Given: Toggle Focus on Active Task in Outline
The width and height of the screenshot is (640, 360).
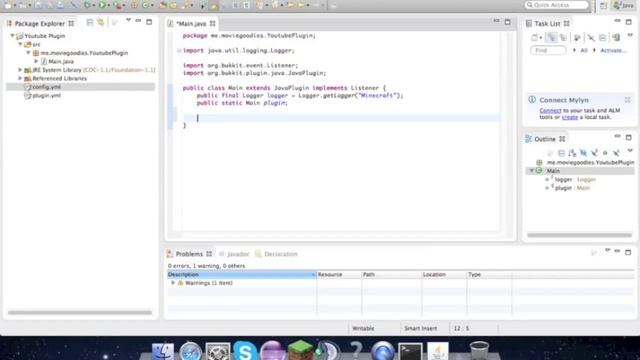Looking at the screenshot, I should tap(550, 153).
